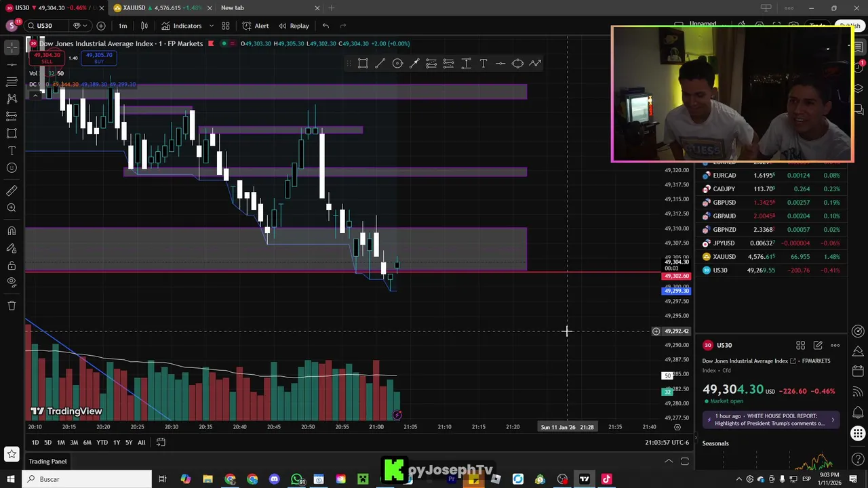Open WhatsApp from the taskbar
The height and width of the screenshot is (488, 868).
[x=297, y=479]
